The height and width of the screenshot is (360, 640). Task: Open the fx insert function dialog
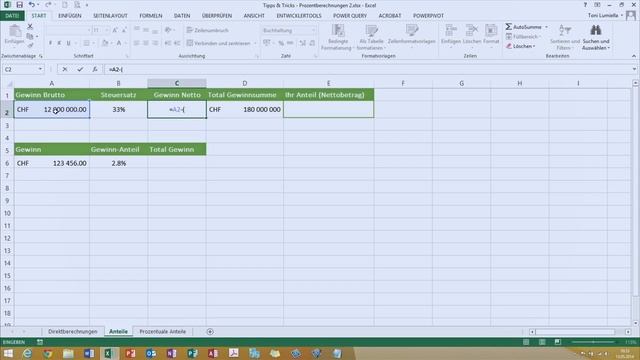(x=95, y=69)
